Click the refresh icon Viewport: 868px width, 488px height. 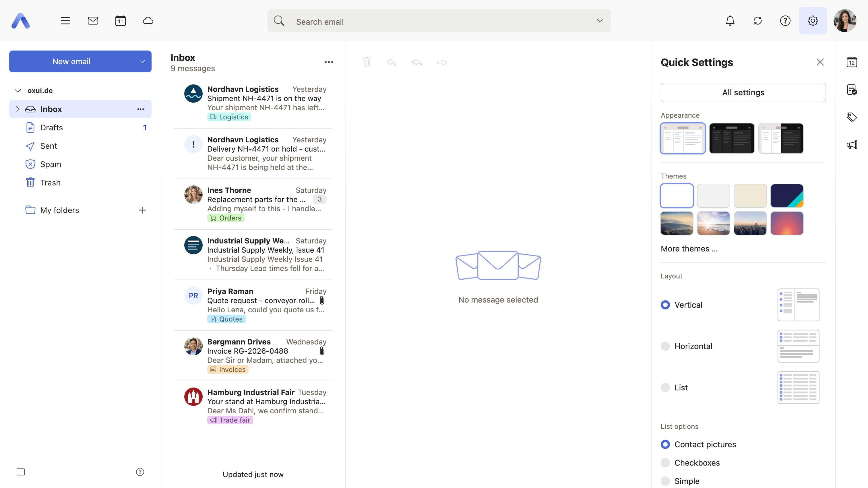757,21
